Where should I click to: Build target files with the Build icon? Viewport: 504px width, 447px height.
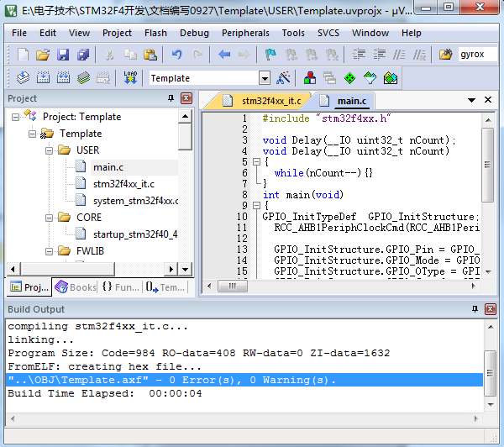(x=43, y=78)
